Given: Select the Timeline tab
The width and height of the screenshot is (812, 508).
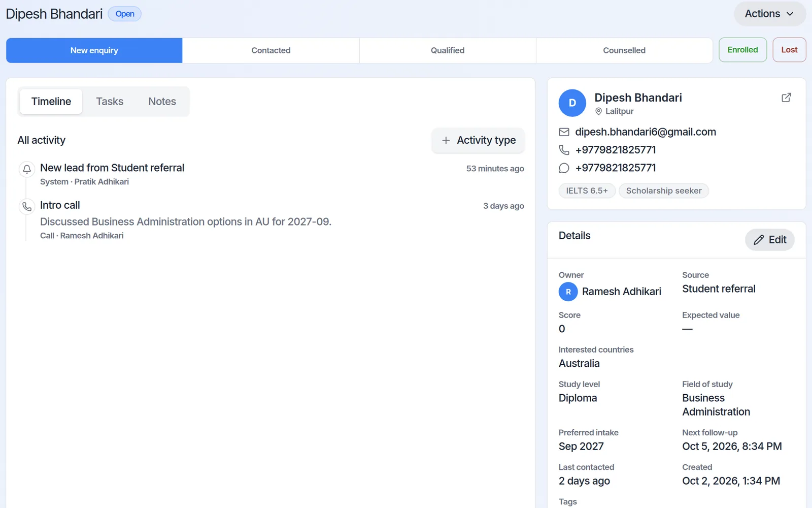Looking at the screenshot, I should 51,102.
